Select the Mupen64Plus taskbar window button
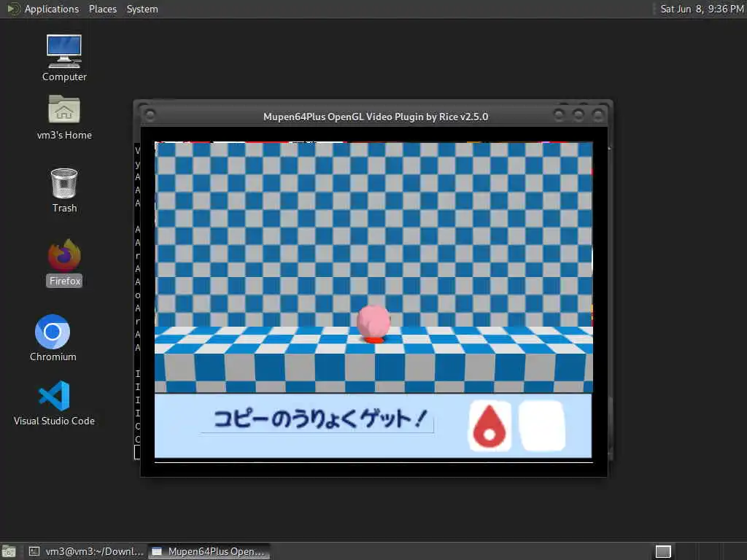Viewport: 747px width, 560px height. tap(209, 551)
